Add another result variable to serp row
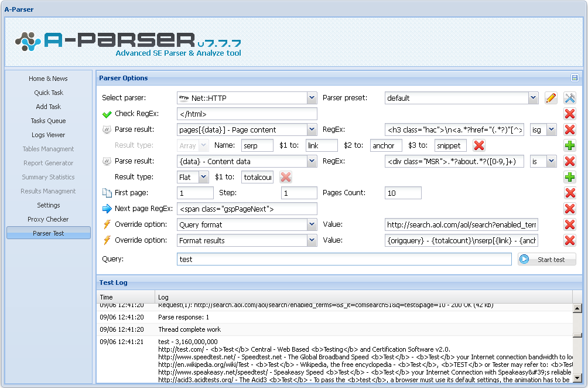This screenshot has height=388, width=588. point(570,145)
